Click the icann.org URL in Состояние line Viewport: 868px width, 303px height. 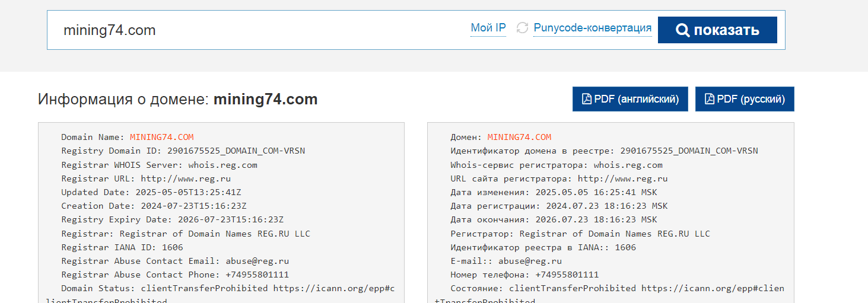pyautogui.click(x=713, y=289)
